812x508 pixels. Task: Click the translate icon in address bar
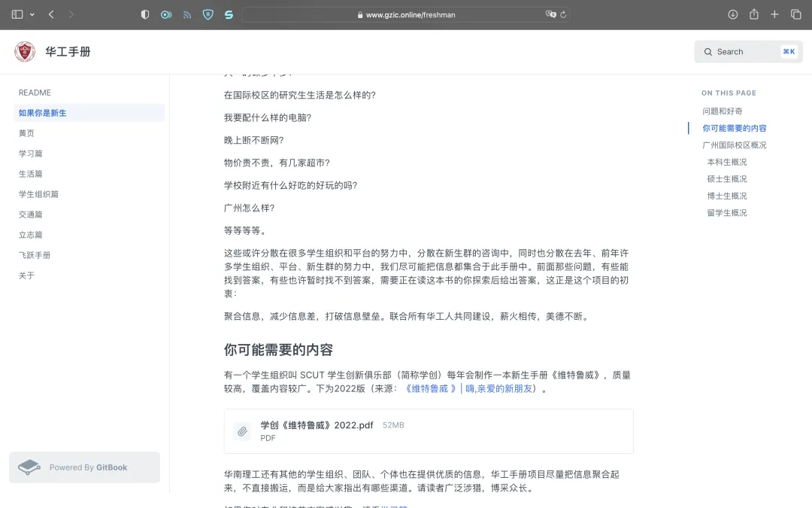tap(550, 14)
